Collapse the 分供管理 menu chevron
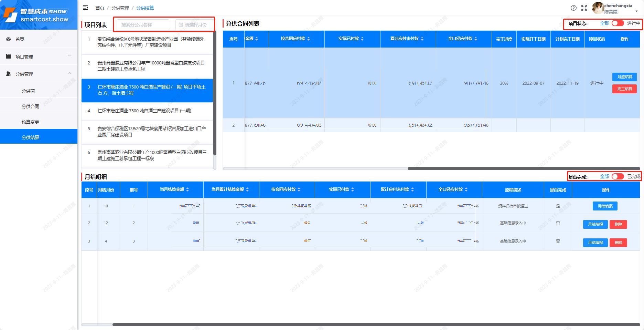 tap(69, 73)
